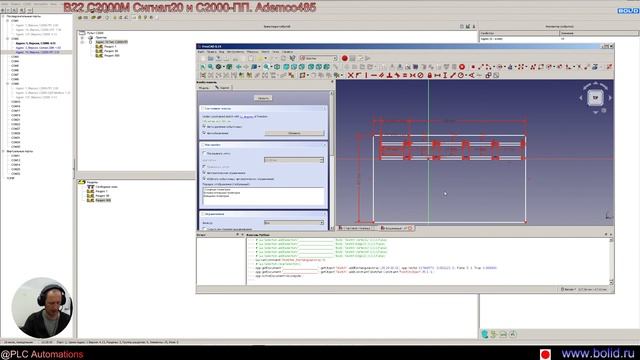
Task: Toggle avoid redundant auto constraints checkbox
Action: pyautogui.click(x=204, y=179)
